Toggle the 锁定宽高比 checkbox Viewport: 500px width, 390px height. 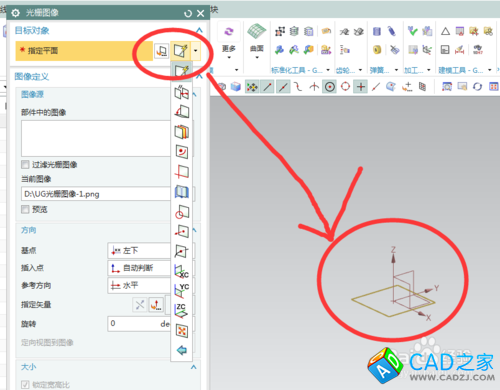(x=25, y=385)
